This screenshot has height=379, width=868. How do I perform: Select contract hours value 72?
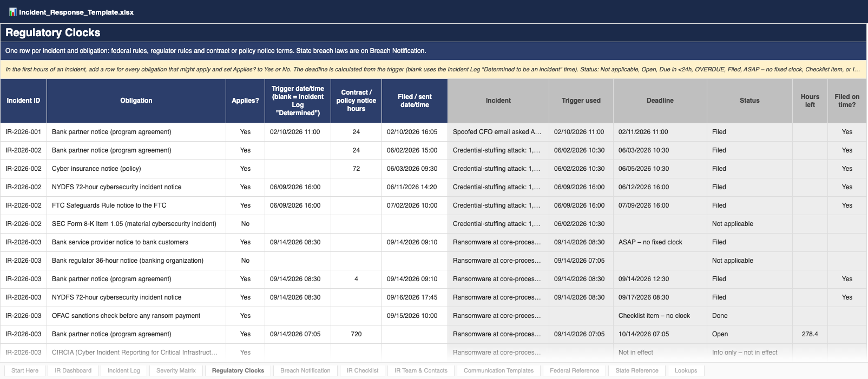(x=356, y=169)
